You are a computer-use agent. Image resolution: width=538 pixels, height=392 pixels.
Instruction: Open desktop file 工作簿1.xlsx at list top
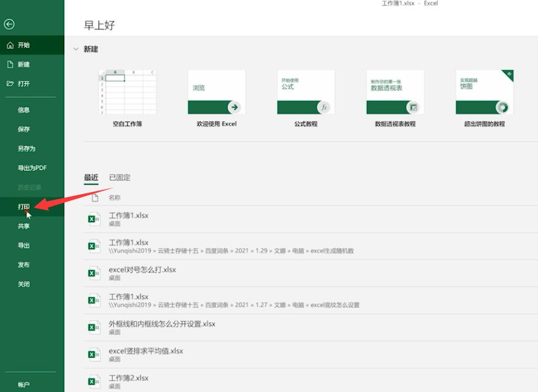[x=311, y=219]
